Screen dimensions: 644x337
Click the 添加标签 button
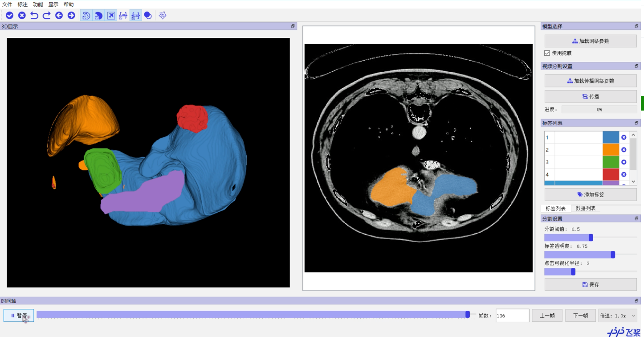pos(591,194)
